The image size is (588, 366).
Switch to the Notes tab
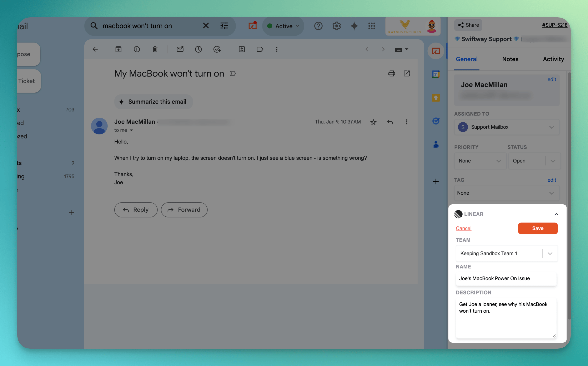tap(510, 59)
